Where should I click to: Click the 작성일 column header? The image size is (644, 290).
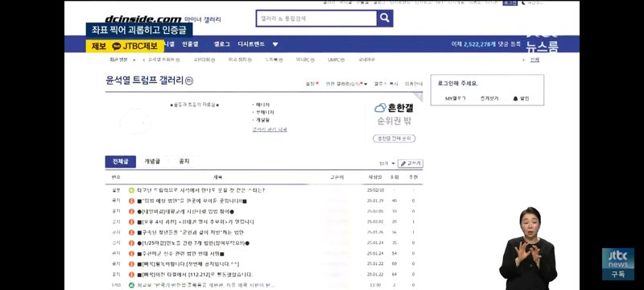375,177
